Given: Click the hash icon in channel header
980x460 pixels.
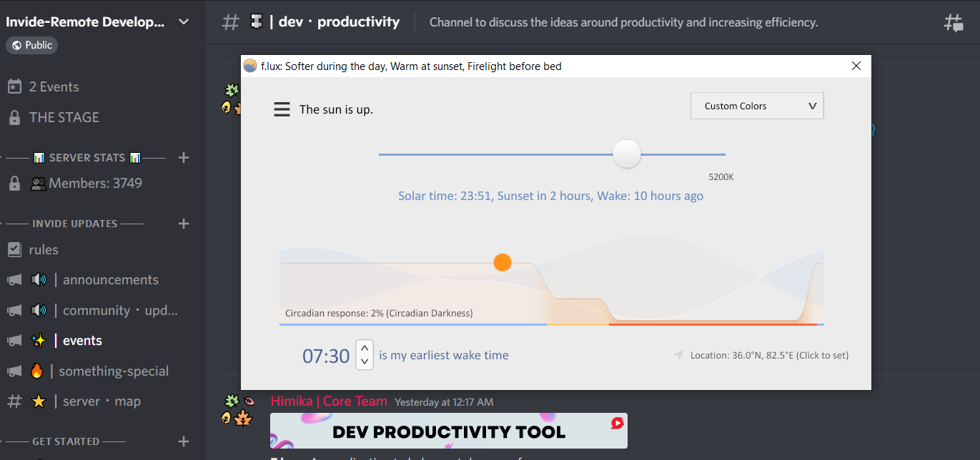Looking at the screenshot, I should coord(230,22).
